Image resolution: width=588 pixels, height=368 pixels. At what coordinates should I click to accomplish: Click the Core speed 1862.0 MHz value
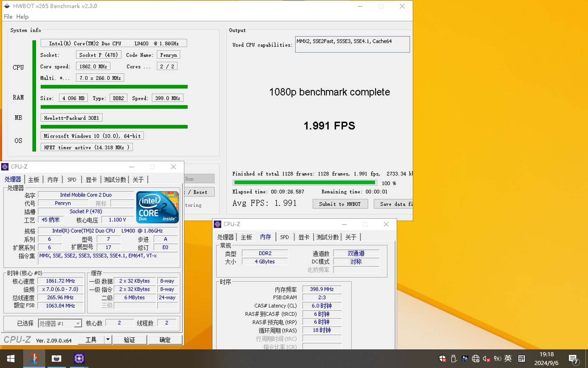(93, 66)
